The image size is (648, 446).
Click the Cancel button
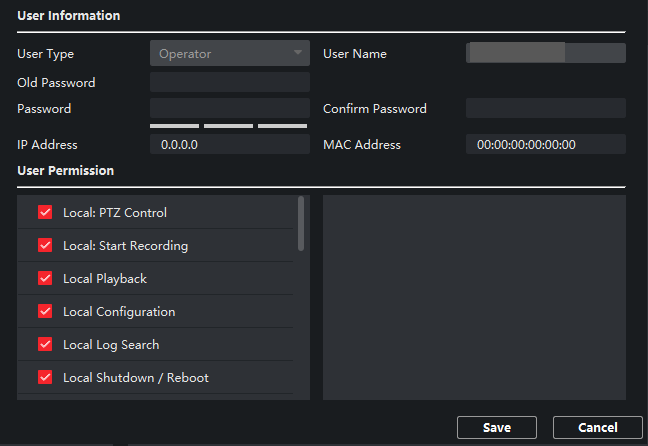tap(598, 427)
